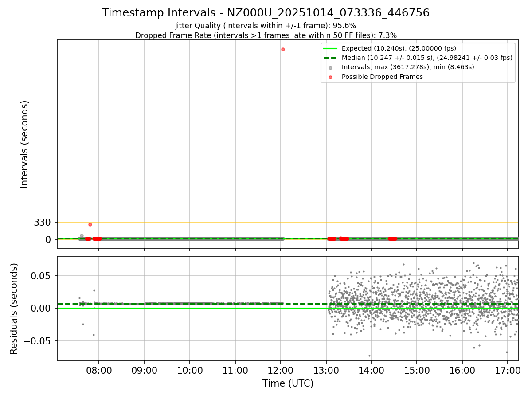Click the Intervals (seconds) axis label
Image resolution: width=532 pixels, height=399 pixels.
(25, 144)
